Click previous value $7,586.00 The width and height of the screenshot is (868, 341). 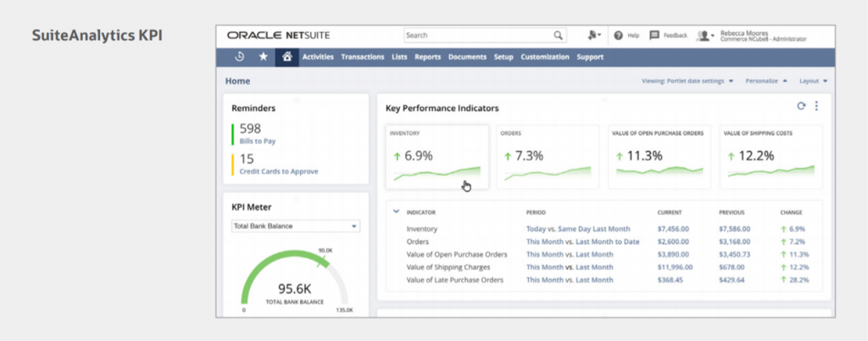(735, 229)
